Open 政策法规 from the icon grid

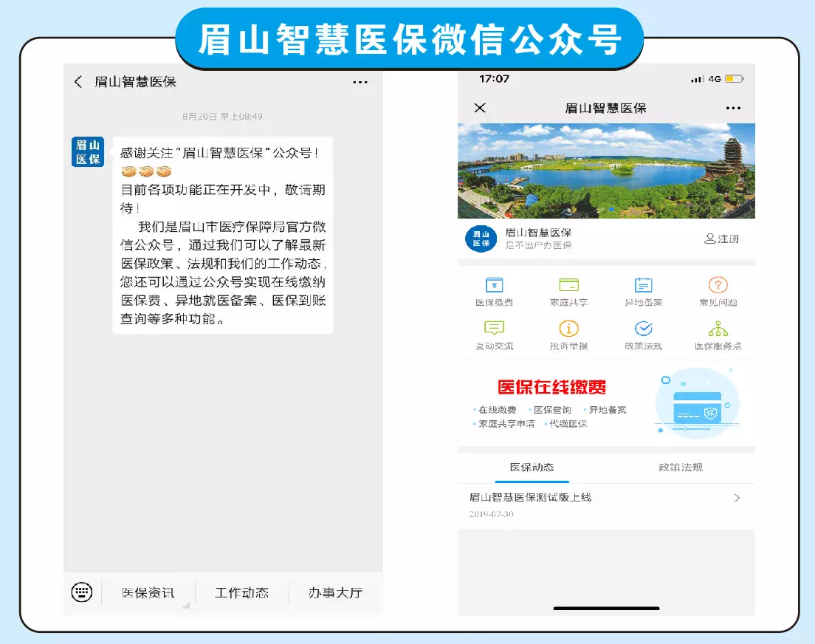(x=644, y=335)
